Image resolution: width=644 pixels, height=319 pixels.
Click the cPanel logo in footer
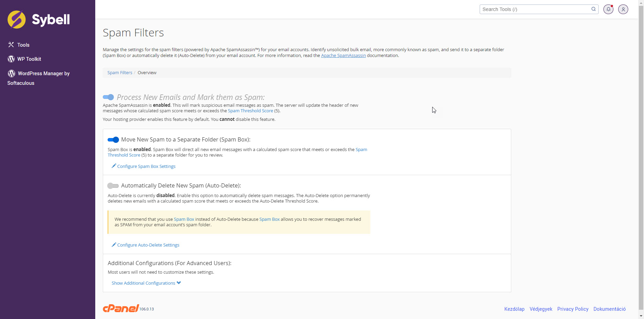click(121, 308)
